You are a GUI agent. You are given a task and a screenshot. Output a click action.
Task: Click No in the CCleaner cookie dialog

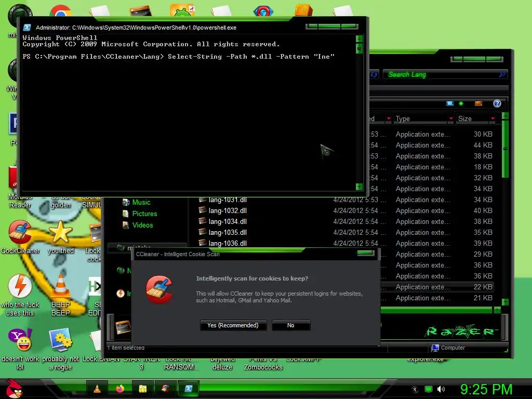tap(291, 325)
